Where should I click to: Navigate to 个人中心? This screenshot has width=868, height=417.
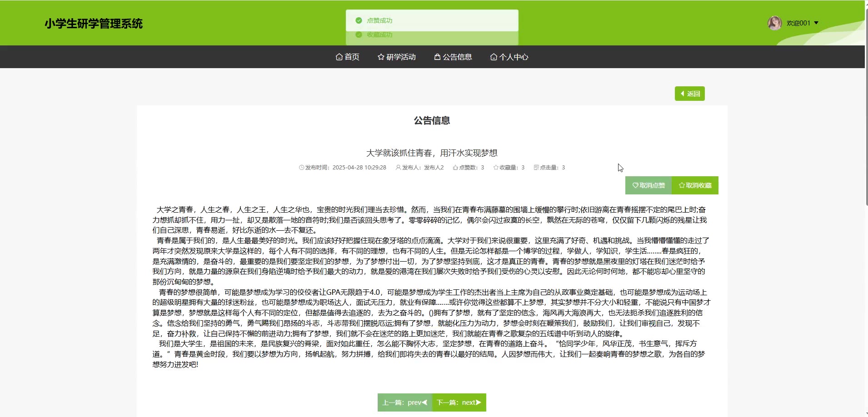click(509, 57)
